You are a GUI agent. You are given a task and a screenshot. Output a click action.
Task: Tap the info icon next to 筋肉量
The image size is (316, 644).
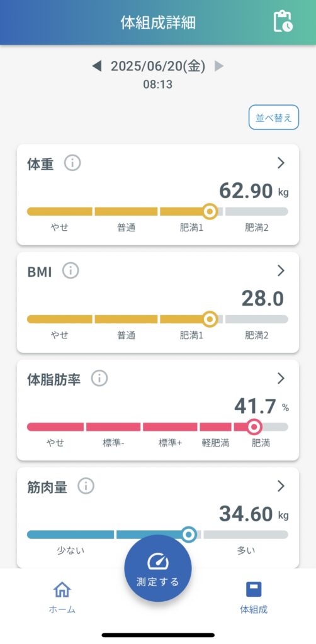[86, 486]
